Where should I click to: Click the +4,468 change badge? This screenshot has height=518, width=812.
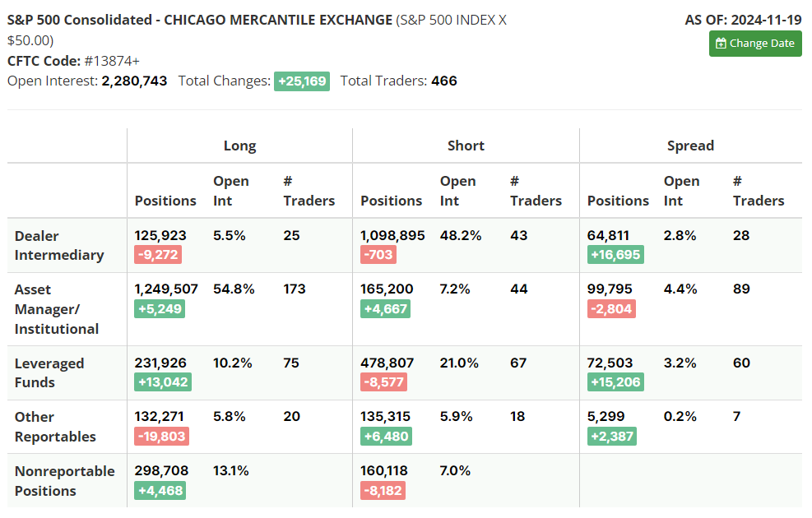160,491
